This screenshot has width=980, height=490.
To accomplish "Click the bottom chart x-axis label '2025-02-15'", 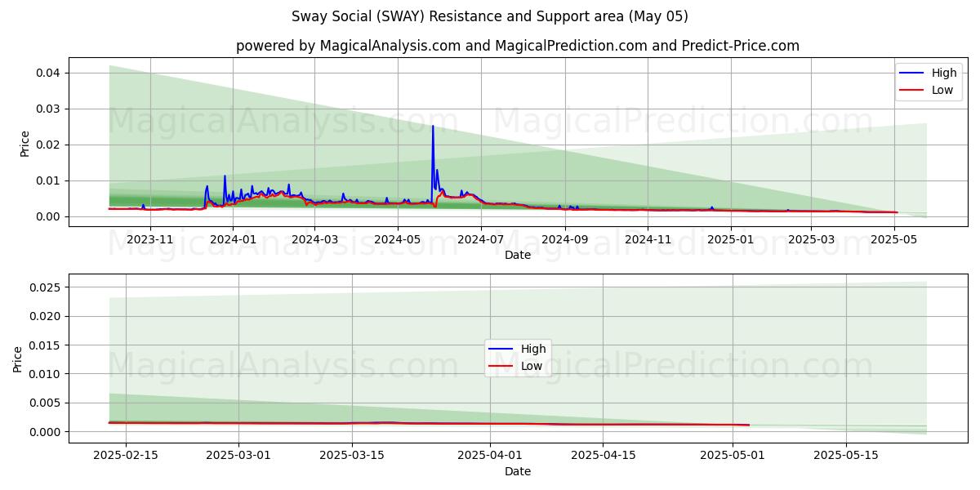I will click(x=126, y=456).
